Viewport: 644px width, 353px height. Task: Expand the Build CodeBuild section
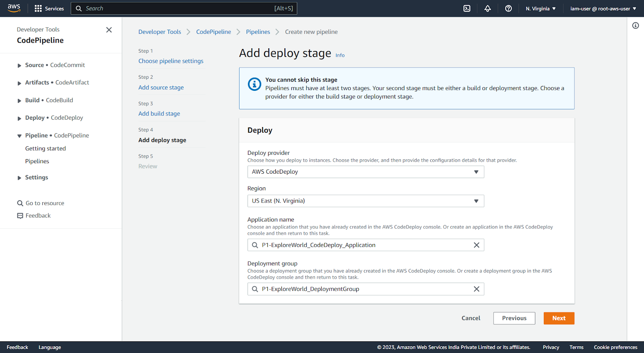(x=19, y=101)
